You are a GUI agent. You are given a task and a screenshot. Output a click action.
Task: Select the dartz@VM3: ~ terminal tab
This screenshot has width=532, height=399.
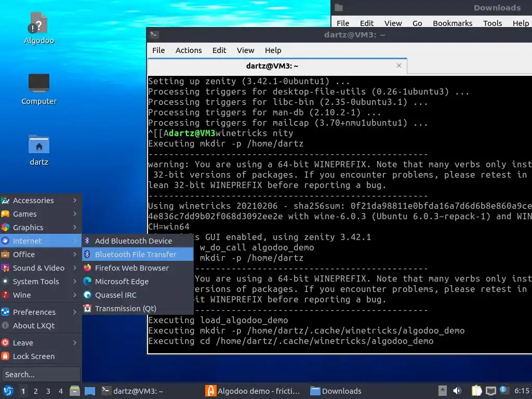(x=277, y=66)
